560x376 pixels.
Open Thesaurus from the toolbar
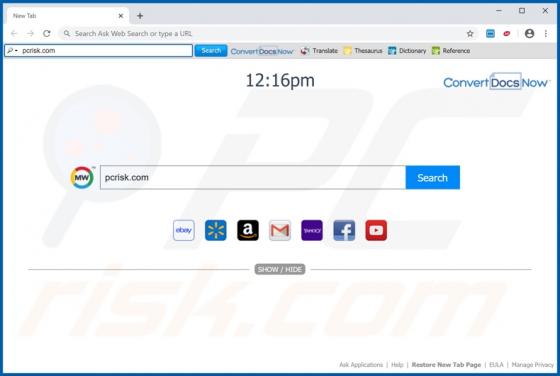363,51
